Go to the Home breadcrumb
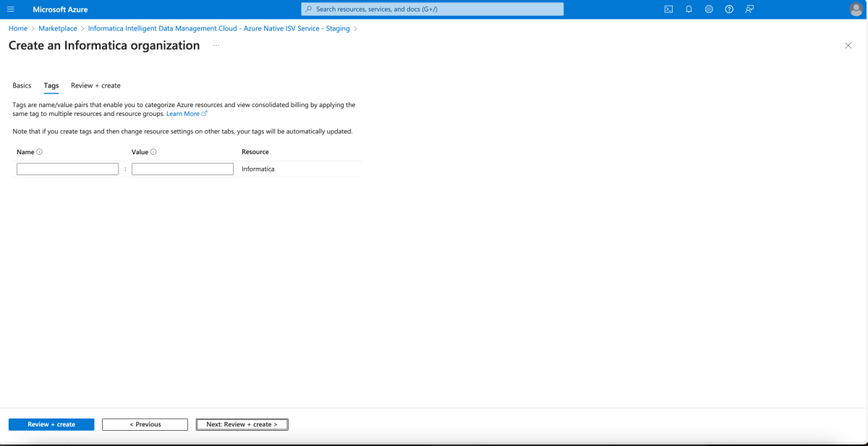The width and height of the screenshot is (868, 446). point(18,29)
